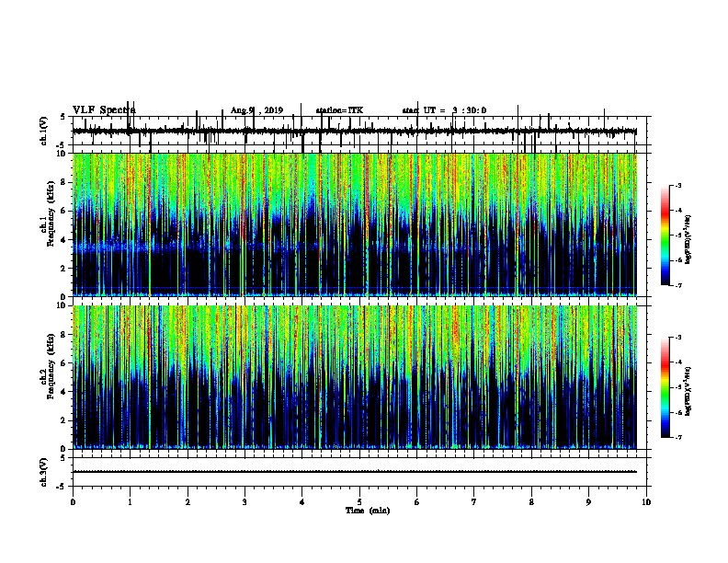Image resolution: width=728 pixels, height=563 pixels.
Task: Click the "2" kHz tick of ch.2 spectrogram
Action: (x=64, y=420)
